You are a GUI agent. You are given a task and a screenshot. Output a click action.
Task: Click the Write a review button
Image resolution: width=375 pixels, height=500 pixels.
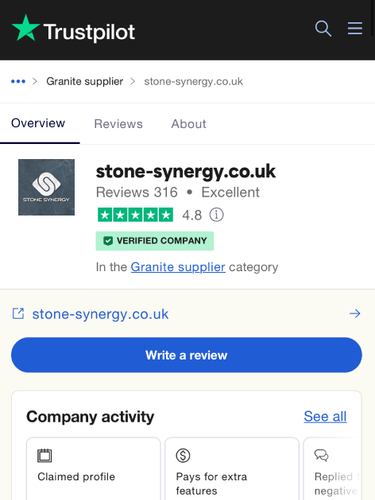[x=186, y=355]
